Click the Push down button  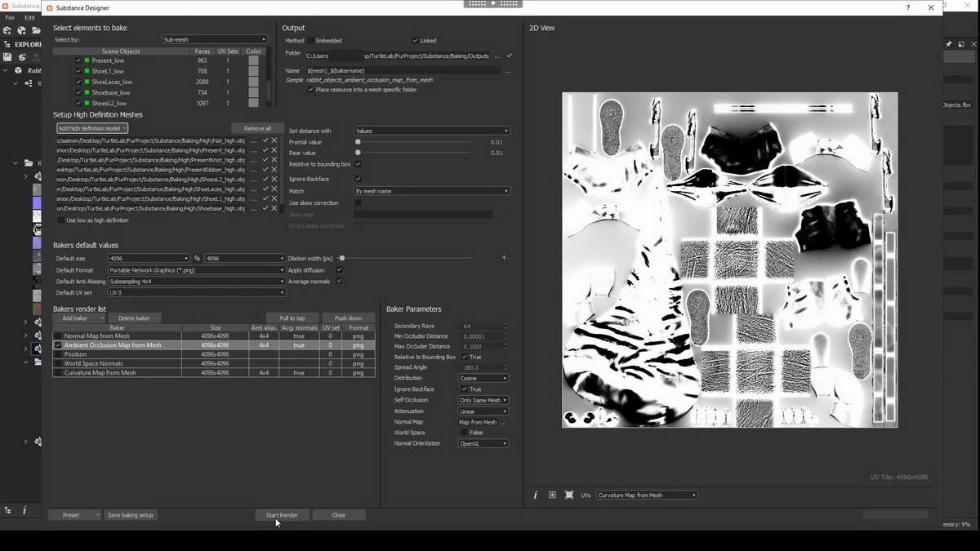click(x=348, y=318)
